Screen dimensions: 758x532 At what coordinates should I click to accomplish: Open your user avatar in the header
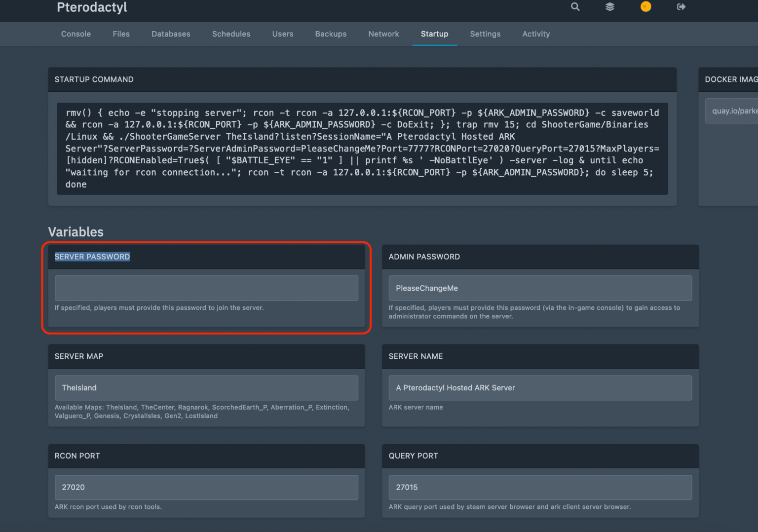coord(645,7)
